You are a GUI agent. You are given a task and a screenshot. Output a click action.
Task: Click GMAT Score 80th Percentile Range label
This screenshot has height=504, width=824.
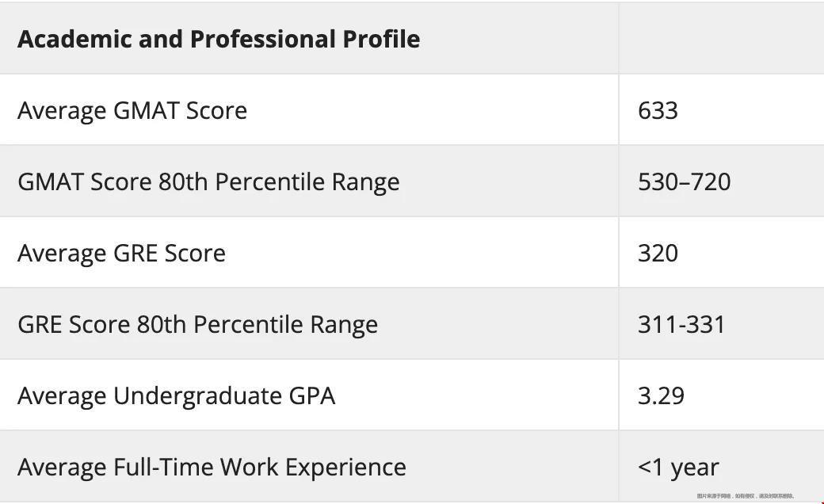(208, 182)
